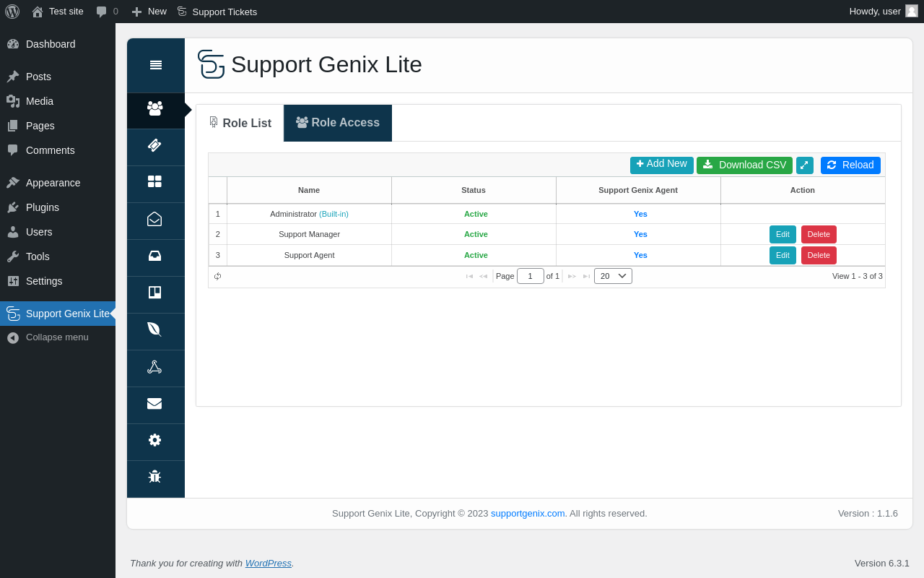The width and height of the screenshot is (924, 578).
Task: Click the Download CSV button
Action: click(x=744, y=165)
